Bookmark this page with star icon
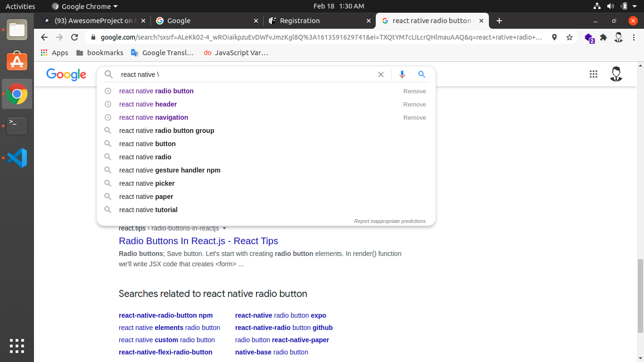This screenshot has height=362, width=644. click(570, 37)
